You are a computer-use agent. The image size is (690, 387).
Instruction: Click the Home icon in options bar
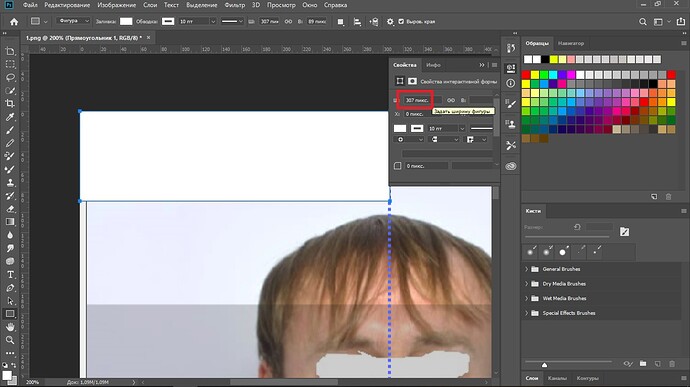click(14, 22)
